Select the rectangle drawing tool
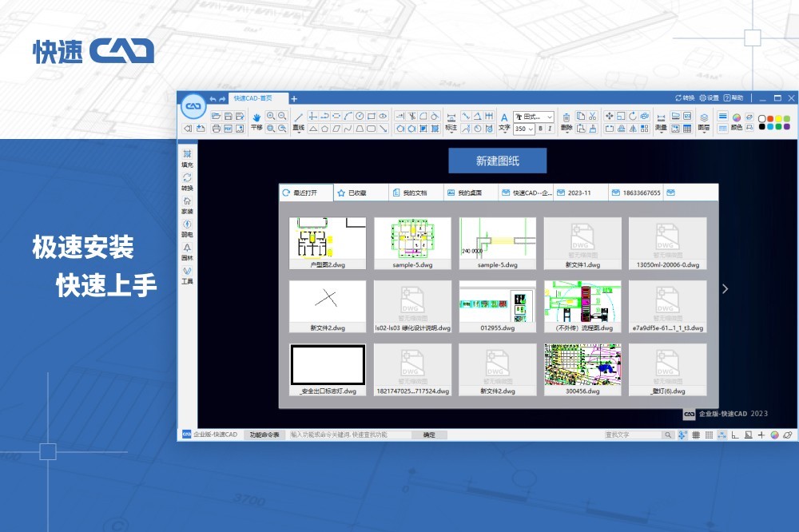The height and width of the screenshot is (532, 799). pyautogui.click(x=372, y=116)
